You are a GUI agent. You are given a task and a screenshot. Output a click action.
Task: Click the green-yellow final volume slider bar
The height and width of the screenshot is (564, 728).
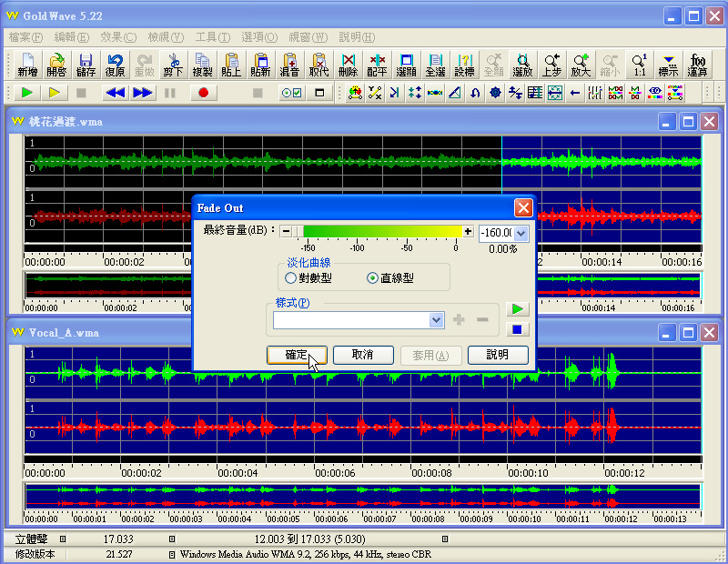click(377, 231)
